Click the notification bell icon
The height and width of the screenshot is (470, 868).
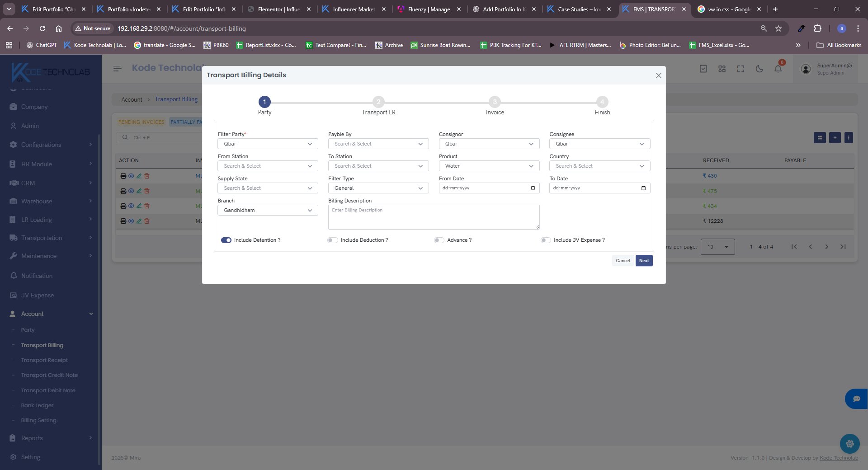pos(778,69)
